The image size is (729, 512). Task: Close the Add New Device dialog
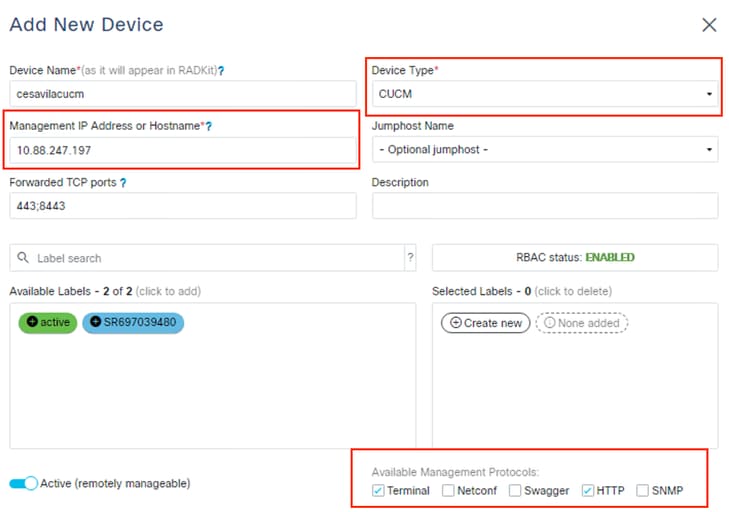709,25
